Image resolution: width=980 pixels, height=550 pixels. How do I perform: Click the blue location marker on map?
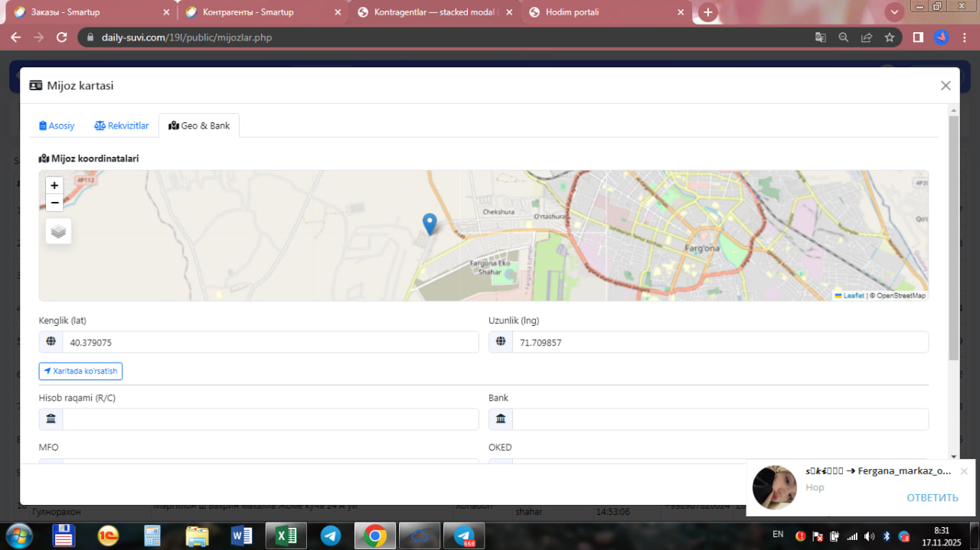(x=430, y=223)
